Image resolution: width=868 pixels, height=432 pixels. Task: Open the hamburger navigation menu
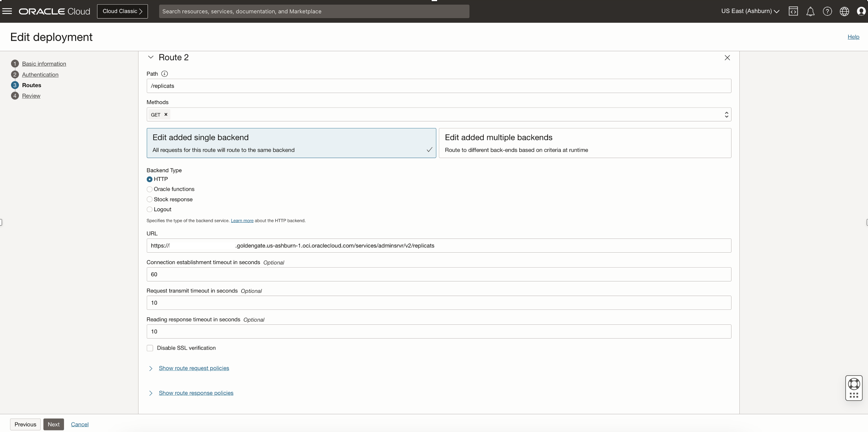(7, 11)
